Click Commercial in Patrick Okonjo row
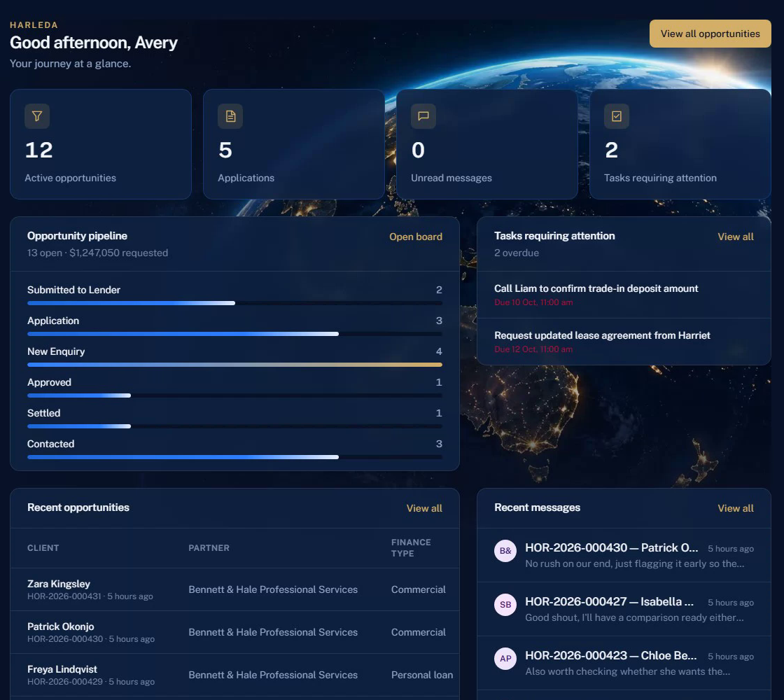Screen dimensions: 784x700 click(418, 632)
